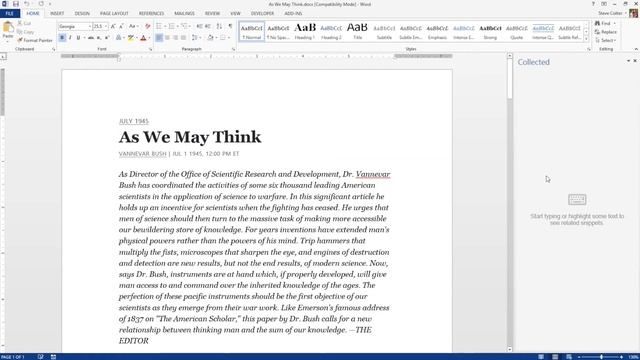The width and height of the screenshot is (640, 360).
Task: Collapse the ribbon with the chevron
Action: click(636, 49)
